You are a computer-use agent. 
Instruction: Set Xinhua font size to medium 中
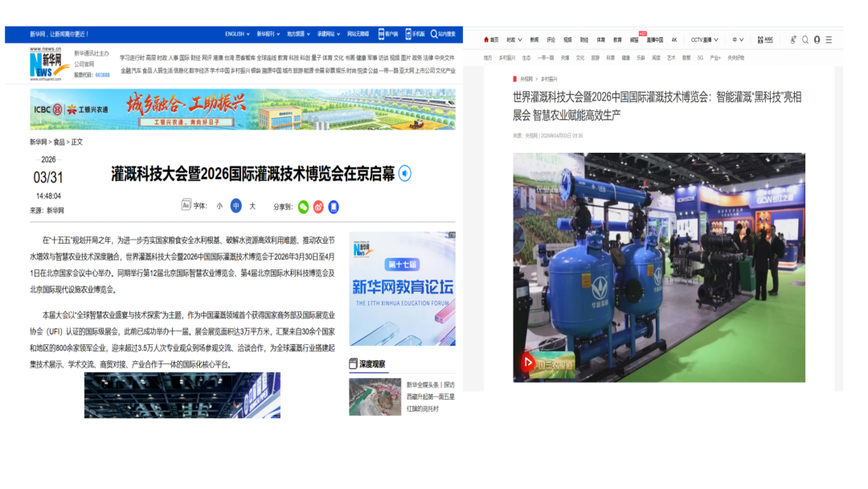tap(235, 205)
